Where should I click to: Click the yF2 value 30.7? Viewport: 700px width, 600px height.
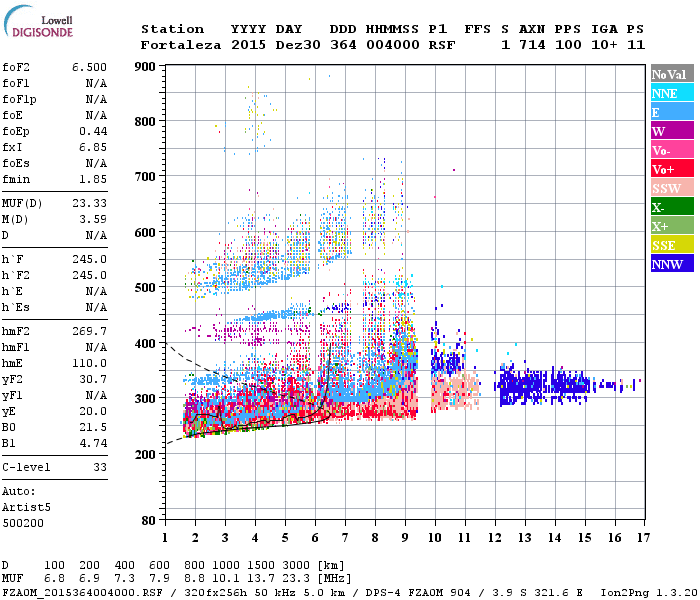tap(93, 379)
